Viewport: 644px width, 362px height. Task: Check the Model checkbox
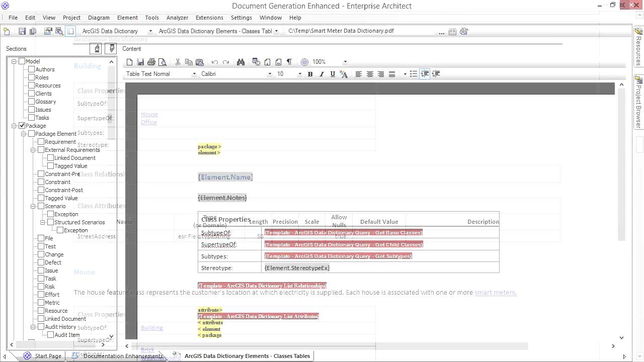pos(22,61)
